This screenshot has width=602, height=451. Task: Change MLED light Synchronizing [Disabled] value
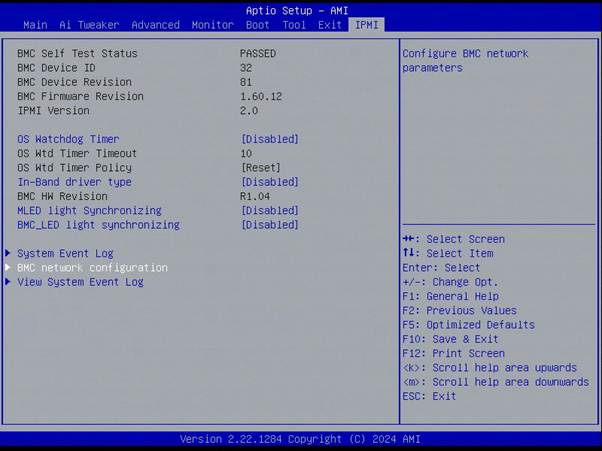pyautogui.click(x=270, y=210)
